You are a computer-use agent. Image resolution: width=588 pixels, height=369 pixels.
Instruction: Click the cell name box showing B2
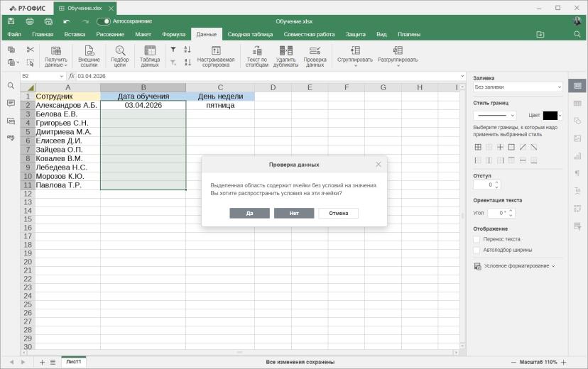point(43,76)
